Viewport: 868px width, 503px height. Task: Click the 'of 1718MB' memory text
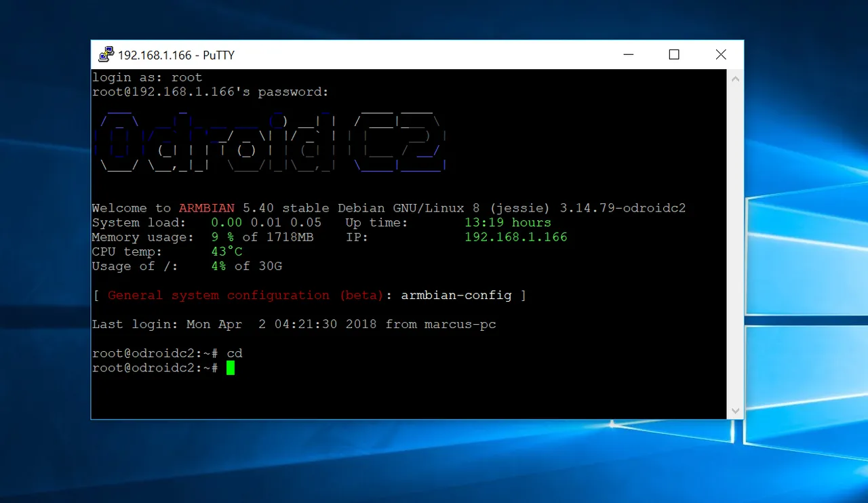pyautogui.click(x=278, y=237)
